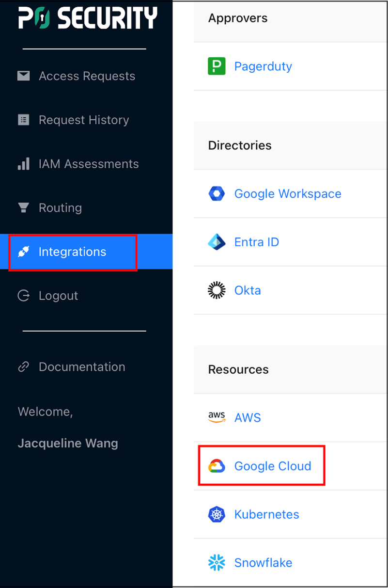Click the envelope icon beside Access Requests

tap(24, 76)
